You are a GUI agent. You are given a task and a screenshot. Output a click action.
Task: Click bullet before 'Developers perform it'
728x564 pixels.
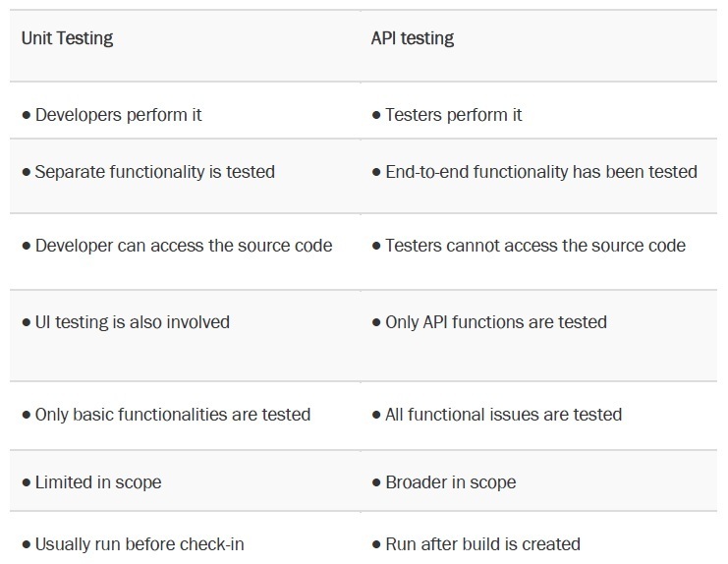tap(27, 115)
